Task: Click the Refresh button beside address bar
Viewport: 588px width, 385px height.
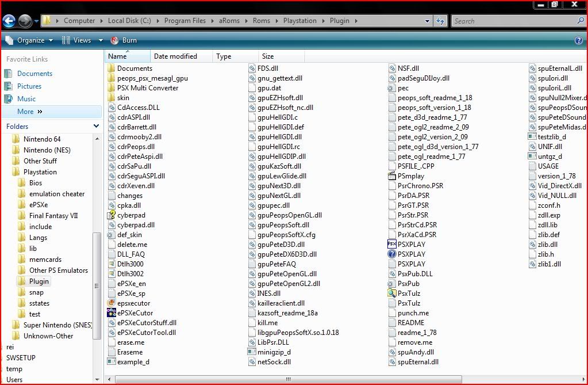Action: [440, 21]
